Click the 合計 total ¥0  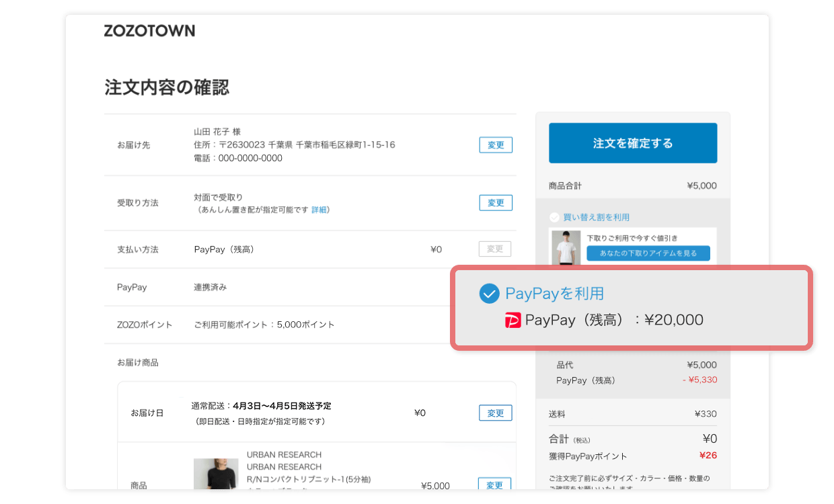[x=710, y=439]
